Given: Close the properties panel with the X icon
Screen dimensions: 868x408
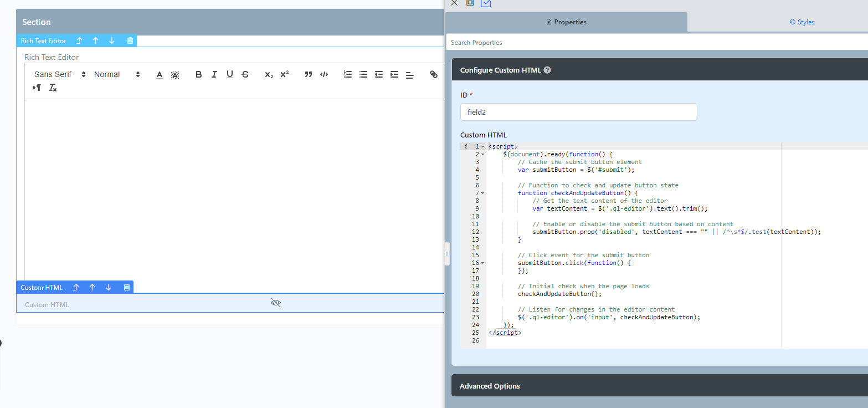Looking at the screenshot, I should tap(454, 3).
